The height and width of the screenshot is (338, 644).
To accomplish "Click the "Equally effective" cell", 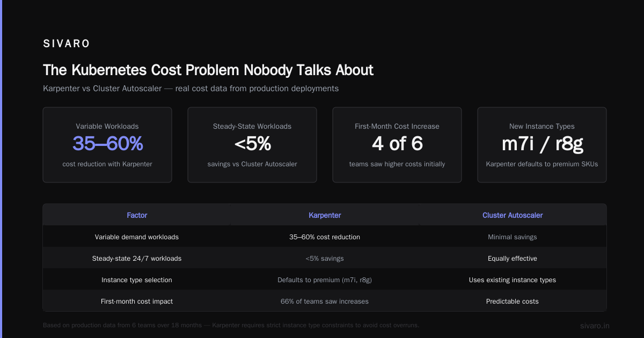I will [x=513, y=258].
